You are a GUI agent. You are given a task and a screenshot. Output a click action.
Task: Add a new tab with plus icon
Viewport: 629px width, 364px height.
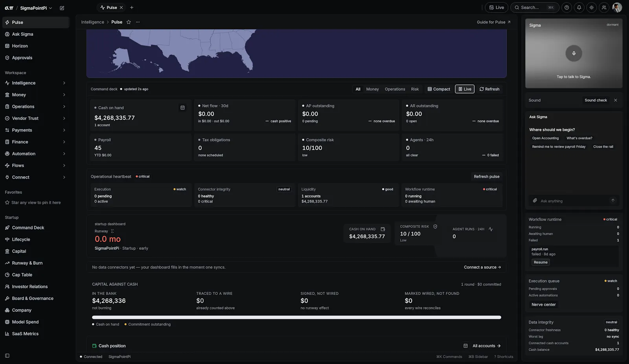point(132,7)
